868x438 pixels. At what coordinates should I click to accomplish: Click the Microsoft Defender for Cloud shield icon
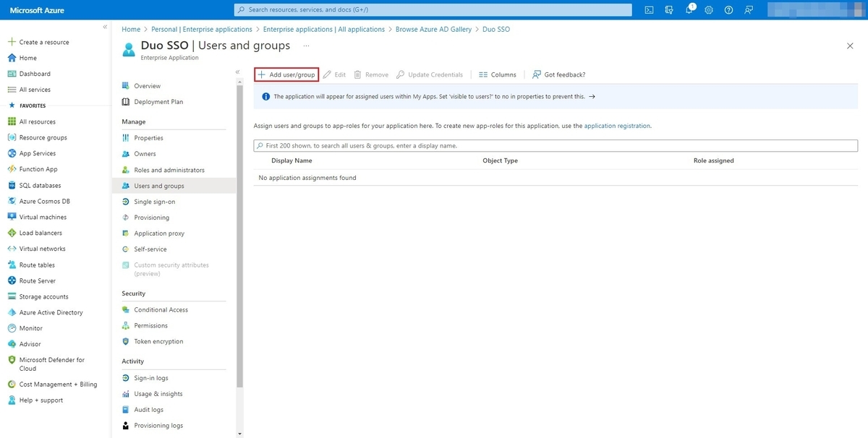(12, 360)
